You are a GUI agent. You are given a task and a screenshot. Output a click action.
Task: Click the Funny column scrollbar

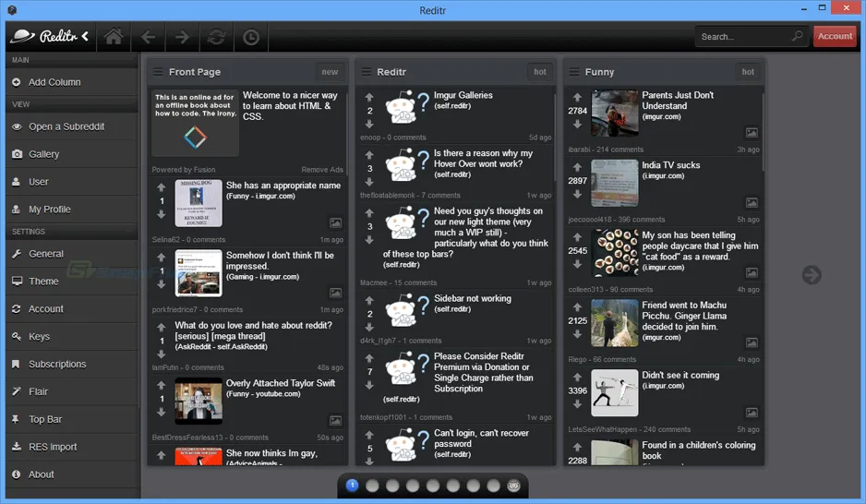tap(764, 131)
